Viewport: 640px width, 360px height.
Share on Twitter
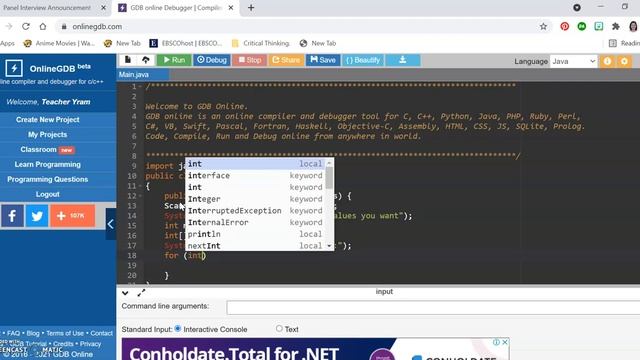pyautogui.click(x=37, y=216)
